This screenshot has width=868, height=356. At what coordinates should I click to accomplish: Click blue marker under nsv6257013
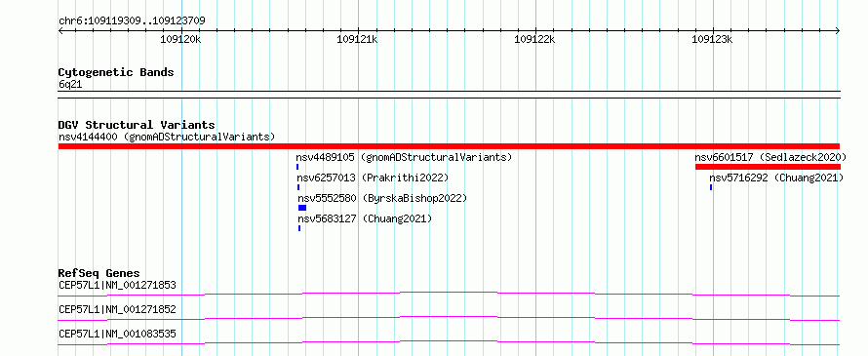298,187
